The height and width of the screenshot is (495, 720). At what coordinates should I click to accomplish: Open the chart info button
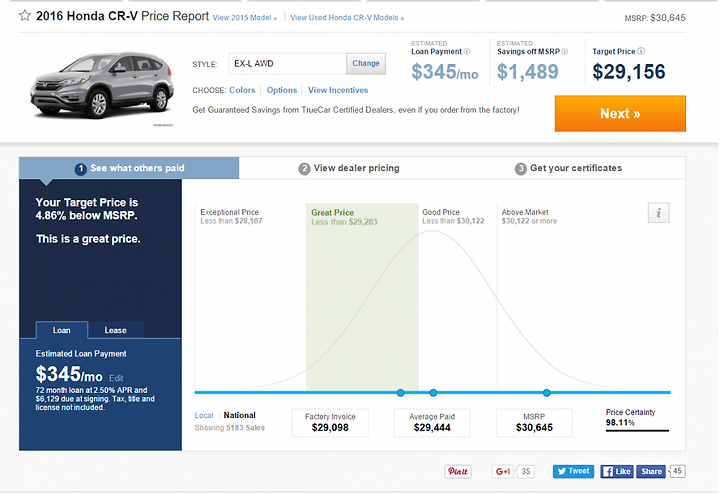[x=658, y=213]
